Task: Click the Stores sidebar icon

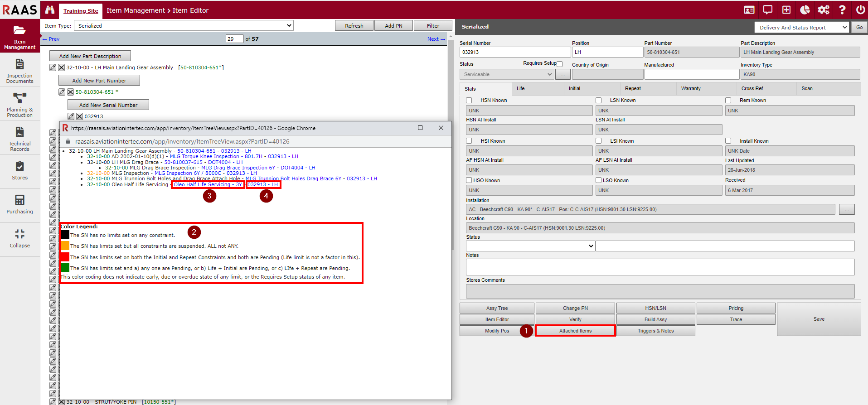Action: point(19,170)
